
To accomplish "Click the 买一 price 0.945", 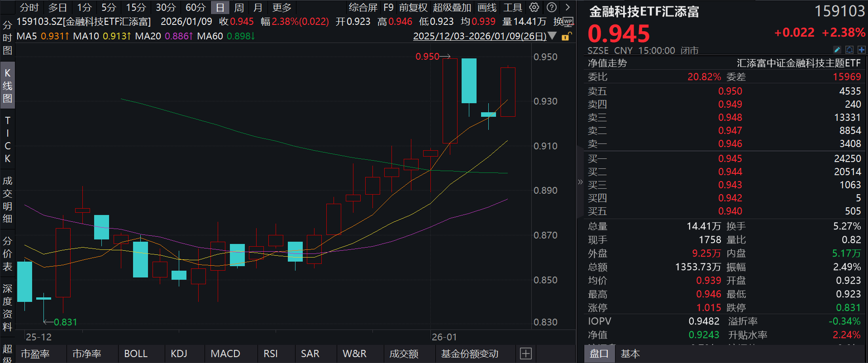I will 730,159.
